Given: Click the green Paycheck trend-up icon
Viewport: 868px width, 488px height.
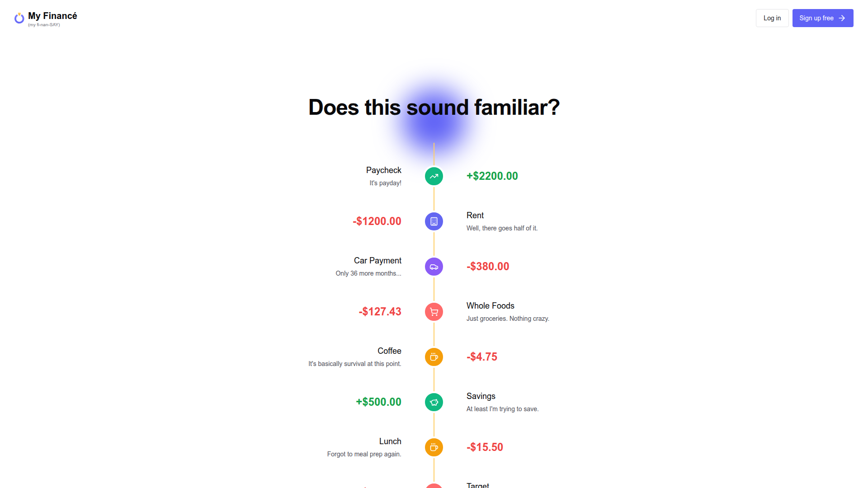Looking at the screenshot, I should point(434,176).
